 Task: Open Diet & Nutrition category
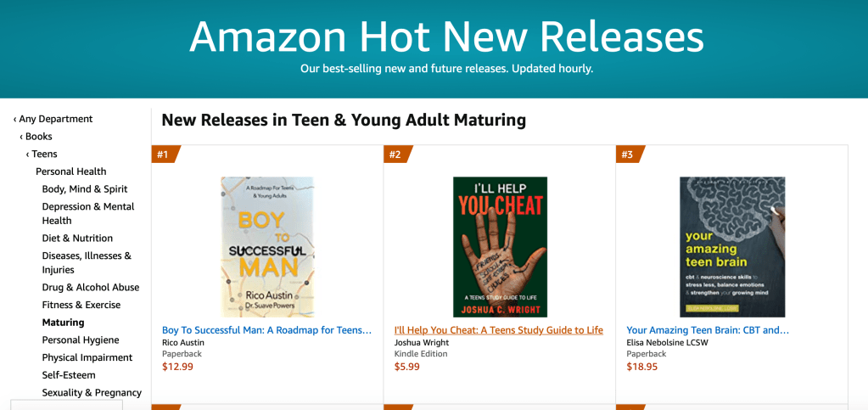(x=77, y=239)
